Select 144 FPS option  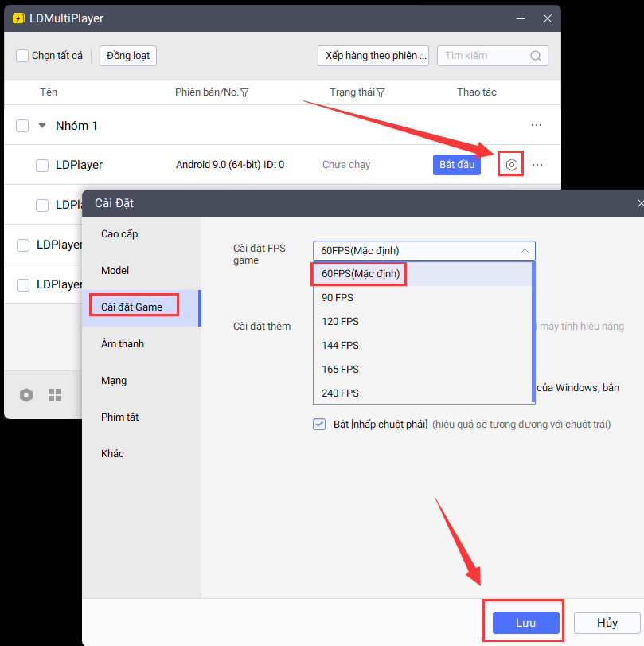423,345
